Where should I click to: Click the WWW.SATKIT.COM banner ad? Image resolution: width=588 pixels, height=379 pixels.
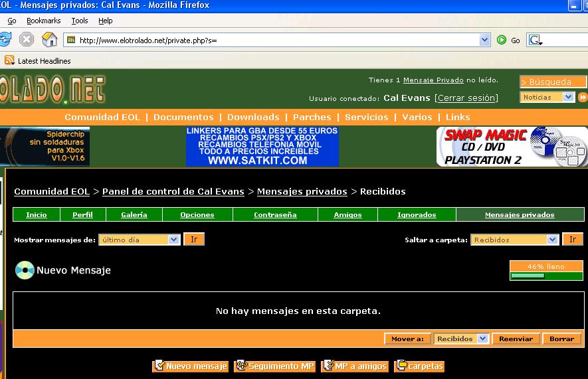[x=262, y=146]
